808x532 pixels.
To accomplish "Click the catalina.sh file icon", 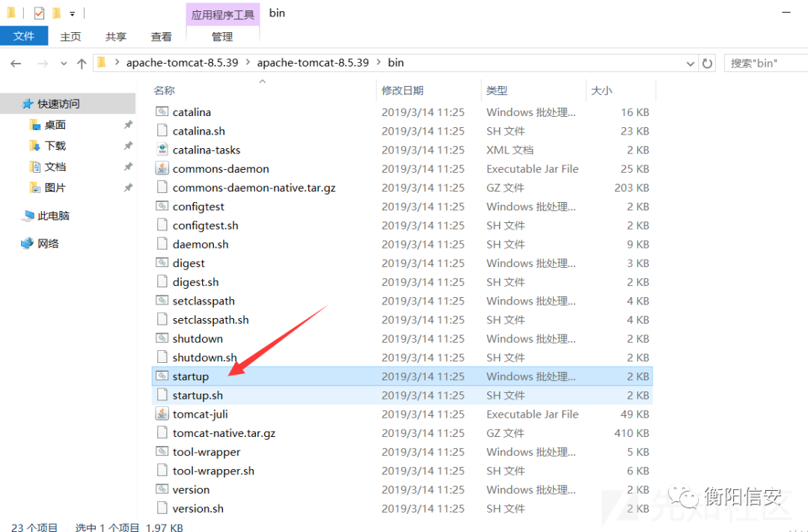I will (162, 130).
